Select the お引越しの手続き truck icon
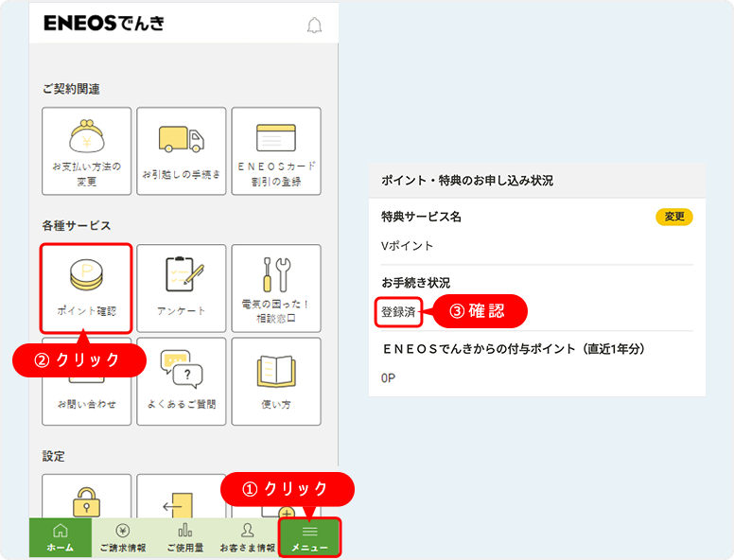Image resolution: width=734 pixels, height=560 pixels. coord(182,150)
